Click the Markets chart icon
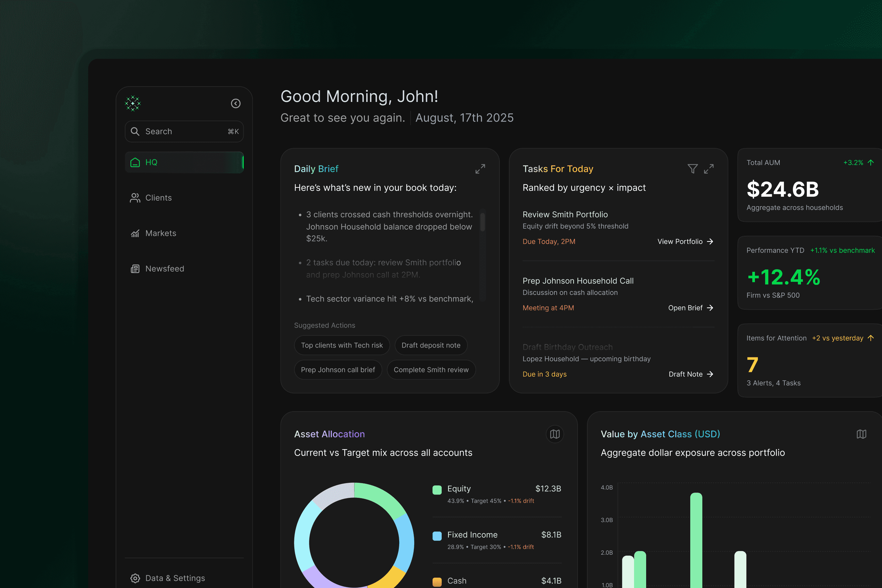The width and height of the screenshot is (882, 588). [x=135, y=233]
